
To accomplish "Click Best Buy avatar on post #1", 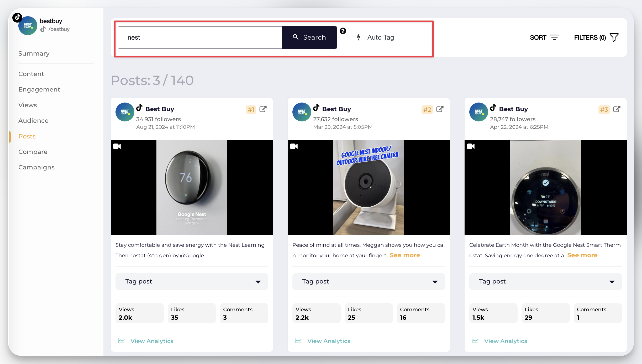I will point(125,112).
